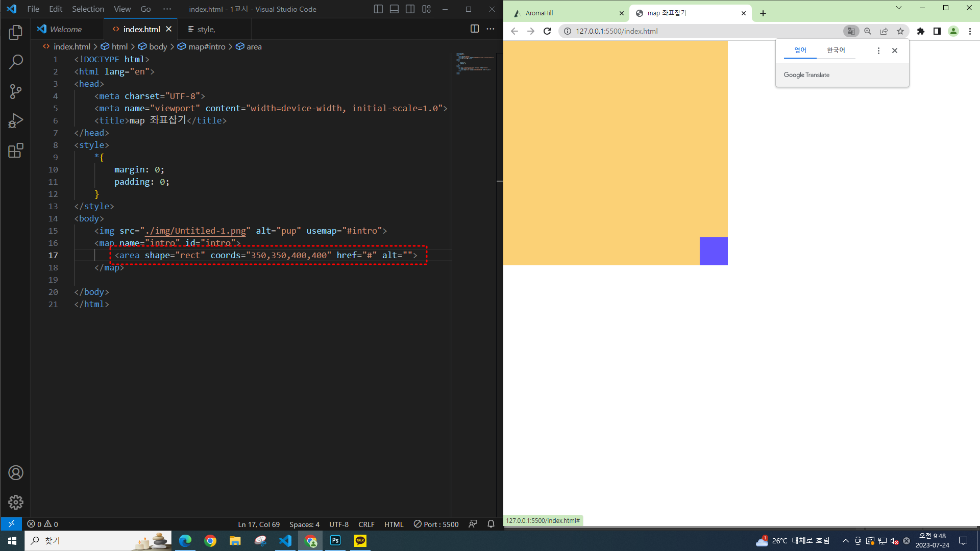Open the Source Control view
This screenshot has height=551, width=980.
(x=16, y=92)
